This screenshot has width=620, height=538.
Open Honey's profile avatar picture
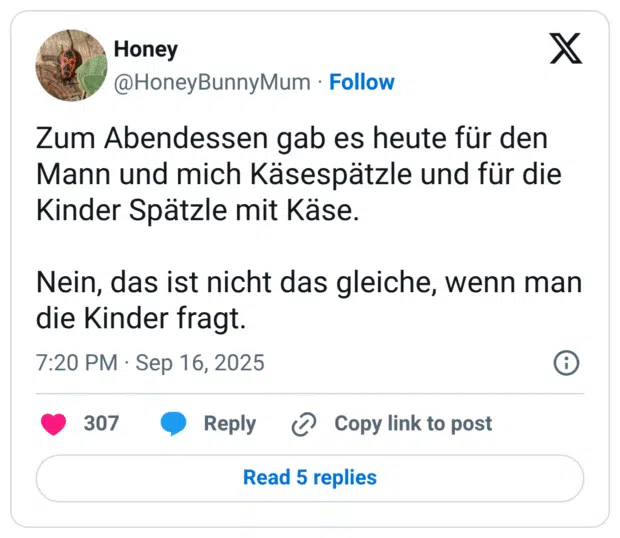tap(71, 64)
